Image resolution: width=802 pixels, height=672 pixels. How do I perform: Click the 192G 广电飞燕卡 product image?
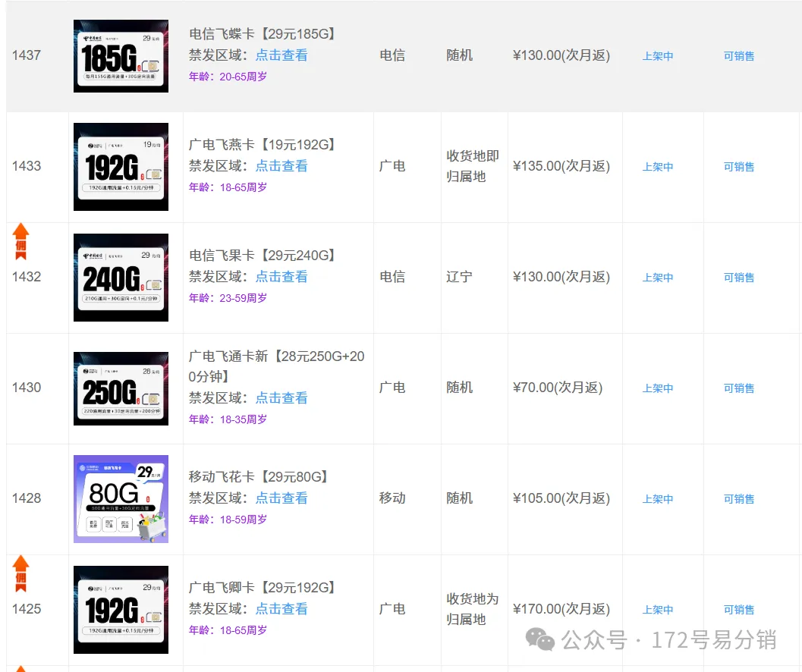click(x=121, y=167)
